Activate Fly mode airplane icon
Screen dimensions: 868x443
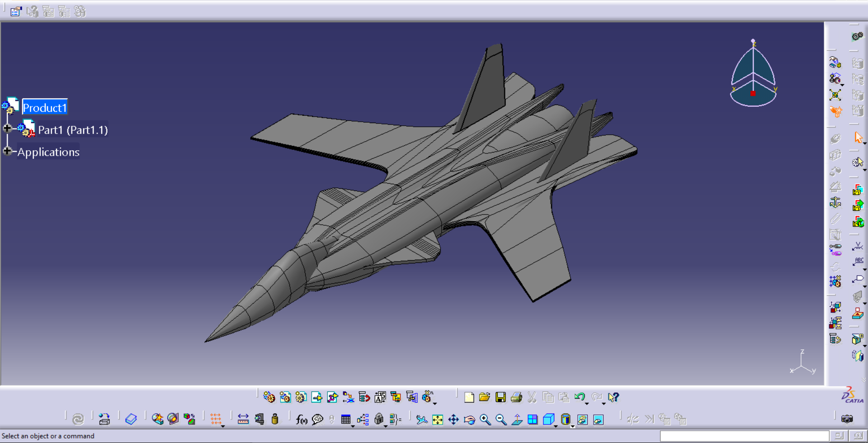coord(421,419)
